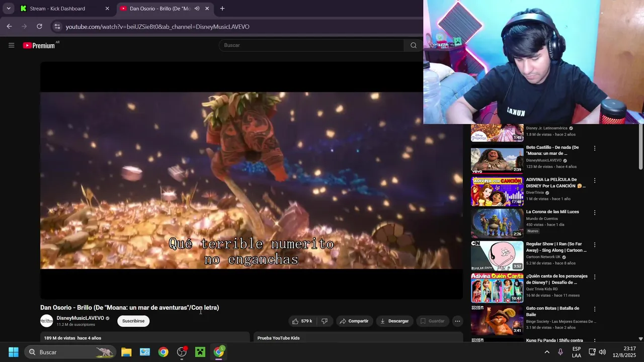Select the Dan Osorio - Brillo tab
The height and width of the screenshot is (362, 644).
click(x=165, y=9)
